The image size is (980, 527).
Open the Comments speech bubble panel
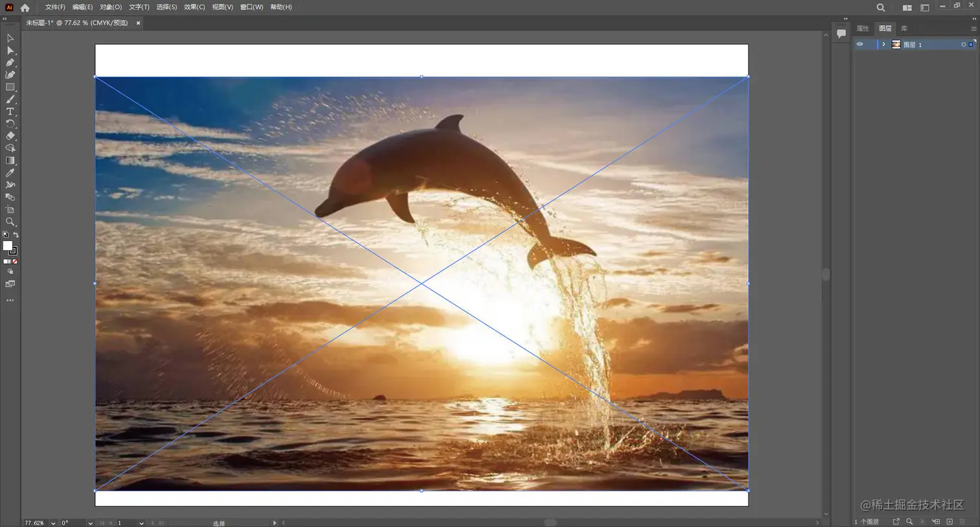pyautogui.click(x=841, y=34)
